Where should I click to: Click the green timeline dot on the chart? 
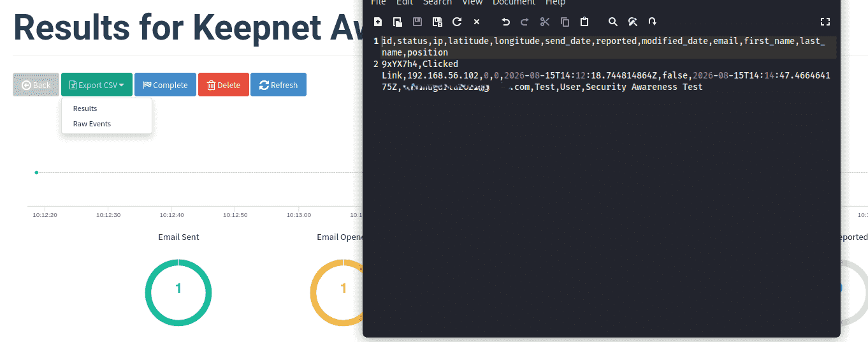coord(36,172)
